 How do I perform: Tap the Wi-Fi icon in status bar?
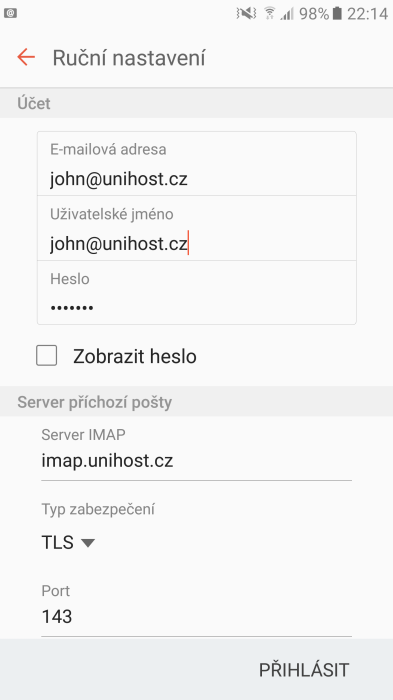pyautogui.click(x=270, y=14)
